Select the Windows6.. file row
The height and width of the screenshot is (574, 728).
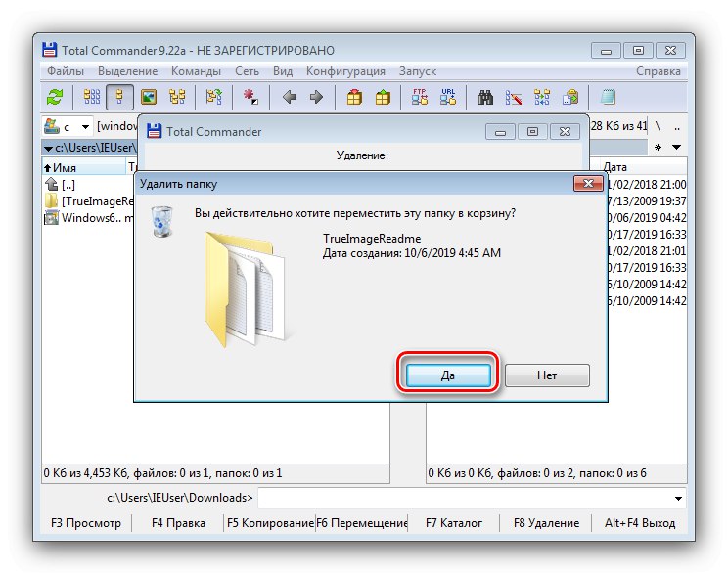pyautogui.click(x=88, y=218)
